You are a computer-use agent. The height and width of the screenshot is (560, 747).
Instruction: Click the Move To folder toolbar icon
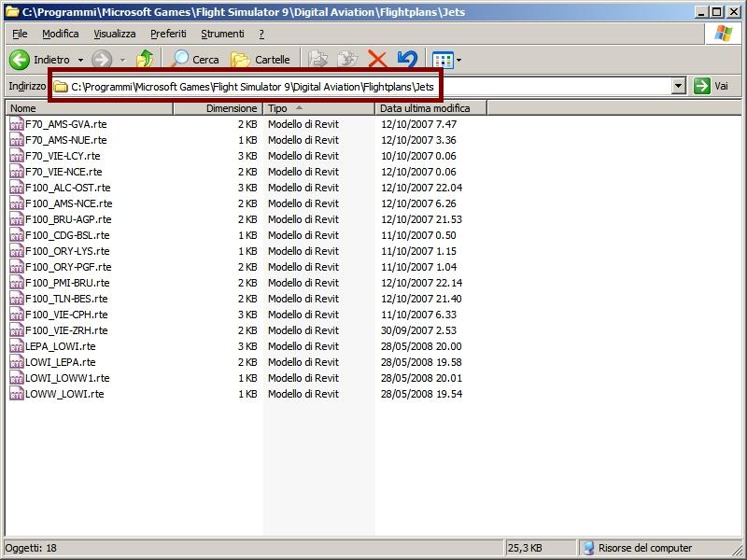click(x=317, y=60)
